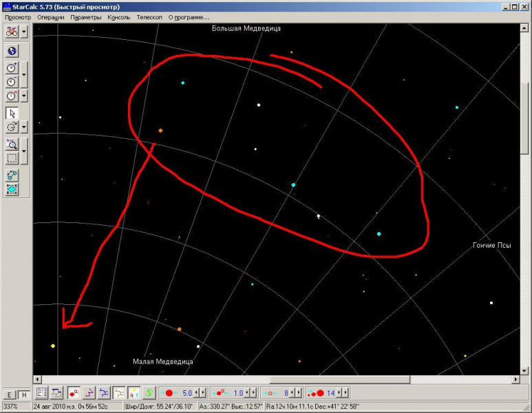Open dropdown next to rotate tool

coord(24,127)
